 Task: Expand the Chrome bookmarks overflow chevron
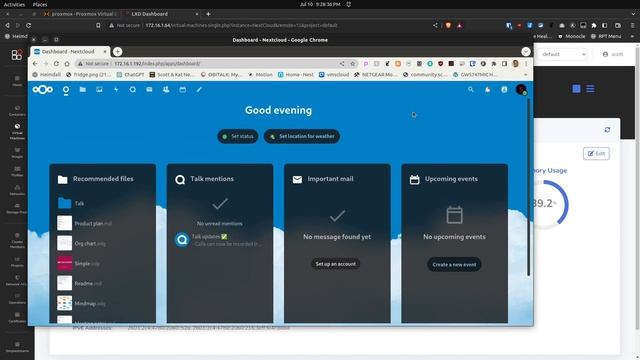point(526,75)
